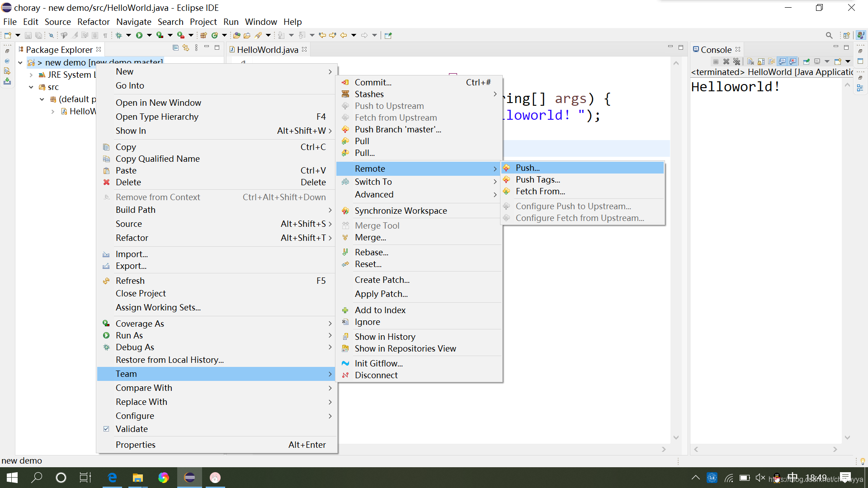Click the editor vertical scrollbar down arrow
This screenshot has height=488, width=868.
pos(676,437)
